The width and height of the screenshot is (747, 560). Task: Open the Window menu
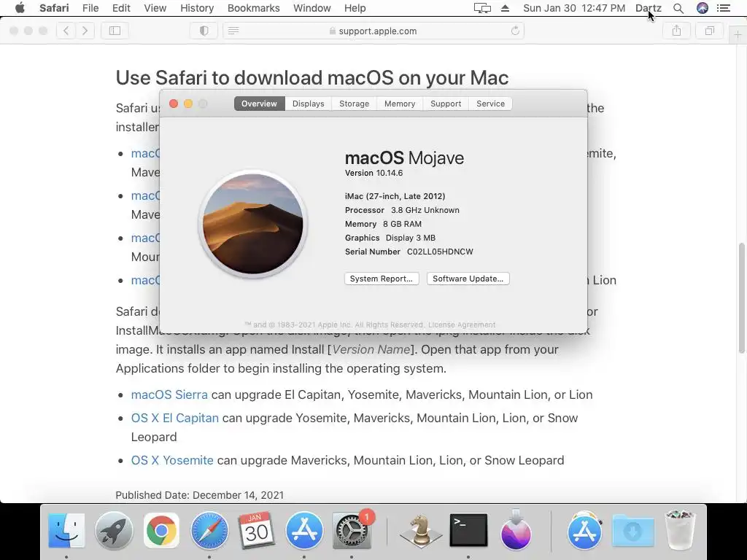(312, 8)
